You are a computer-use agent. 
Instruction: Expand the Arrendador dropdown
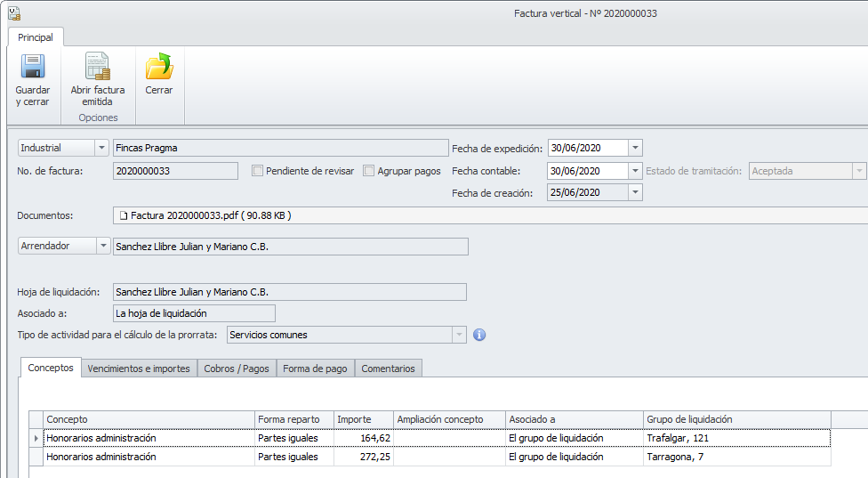tap(101, 247)
